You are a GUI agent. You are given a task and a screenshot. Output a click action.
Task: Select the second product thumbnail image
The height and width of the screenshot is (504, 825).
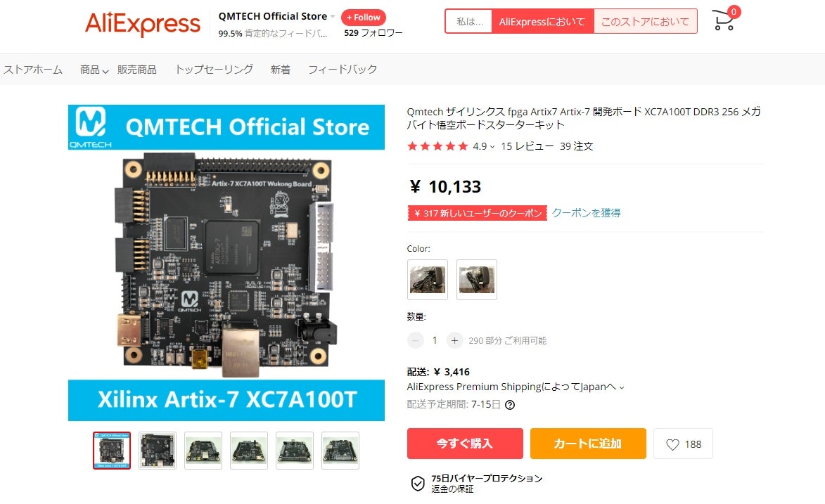coord(158,451)
